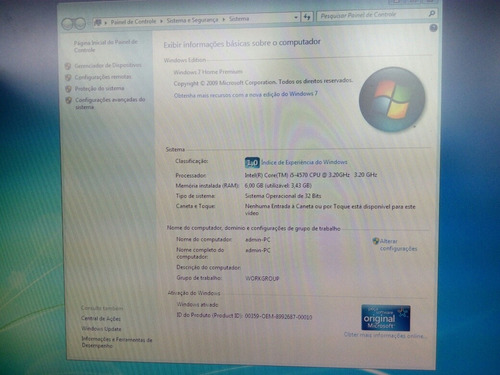Viewport: 500px width, 375px height.
Task: Click shield icon next to Alterar configurações
Action: (x=376, y=241)
